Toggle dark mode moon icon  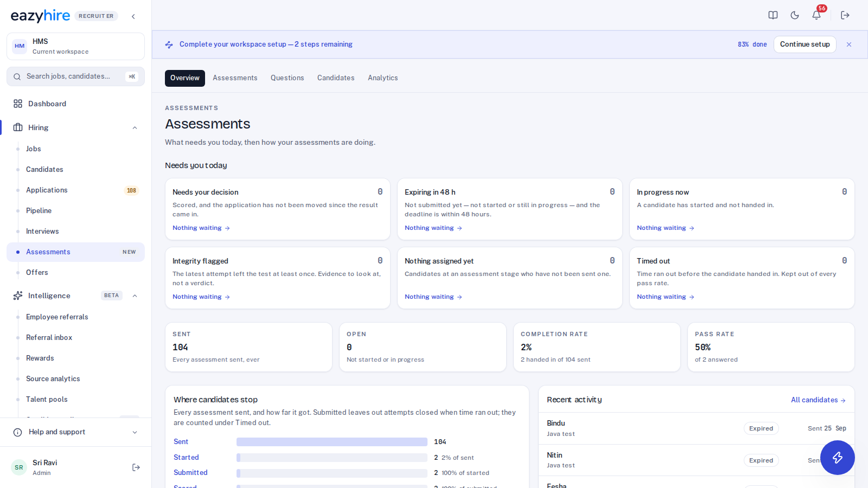(795, 15)
